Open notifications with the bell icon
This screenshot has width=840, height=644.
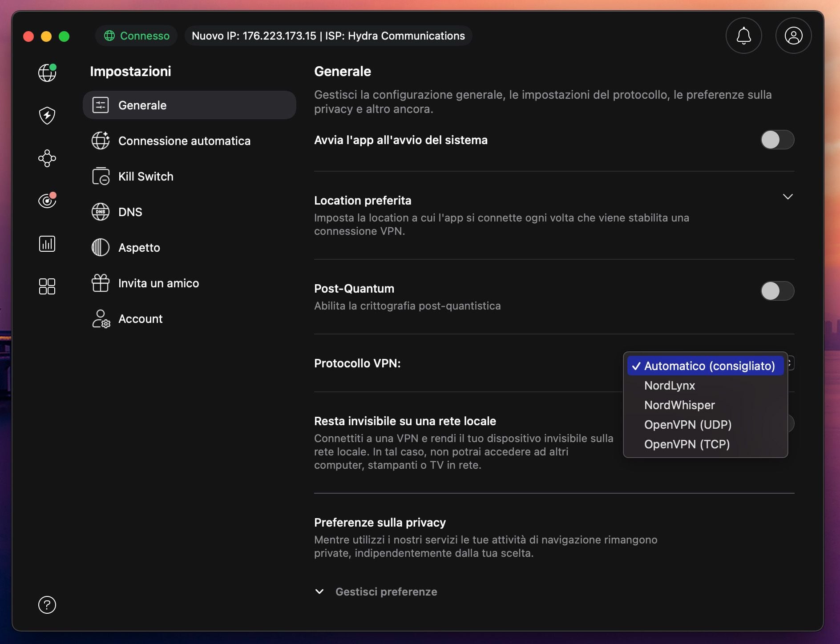(x=743, y=36)
